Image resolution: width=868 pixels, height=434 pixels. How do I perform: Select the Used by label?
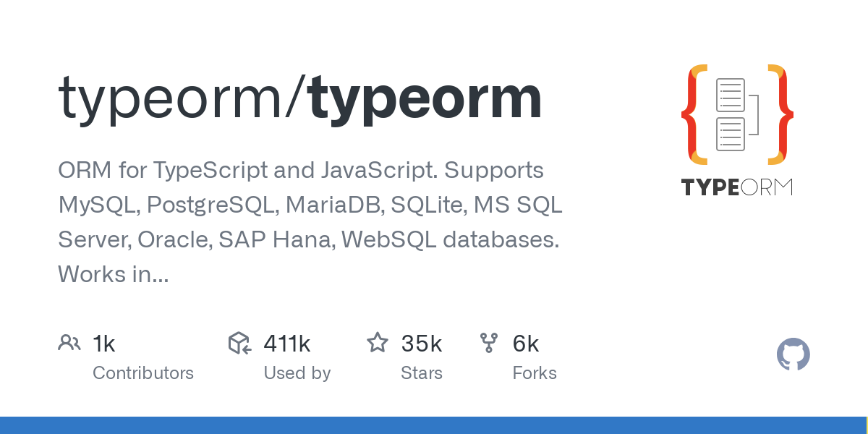[x=297, y=373]
